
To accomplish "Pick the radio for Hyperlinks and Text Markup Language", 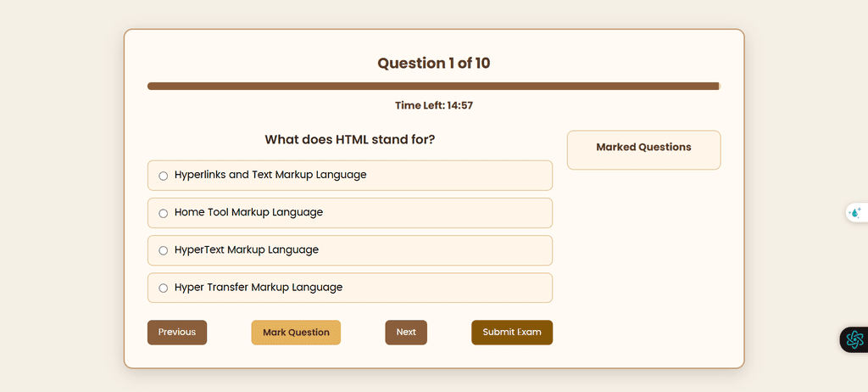I will point(164,176).
